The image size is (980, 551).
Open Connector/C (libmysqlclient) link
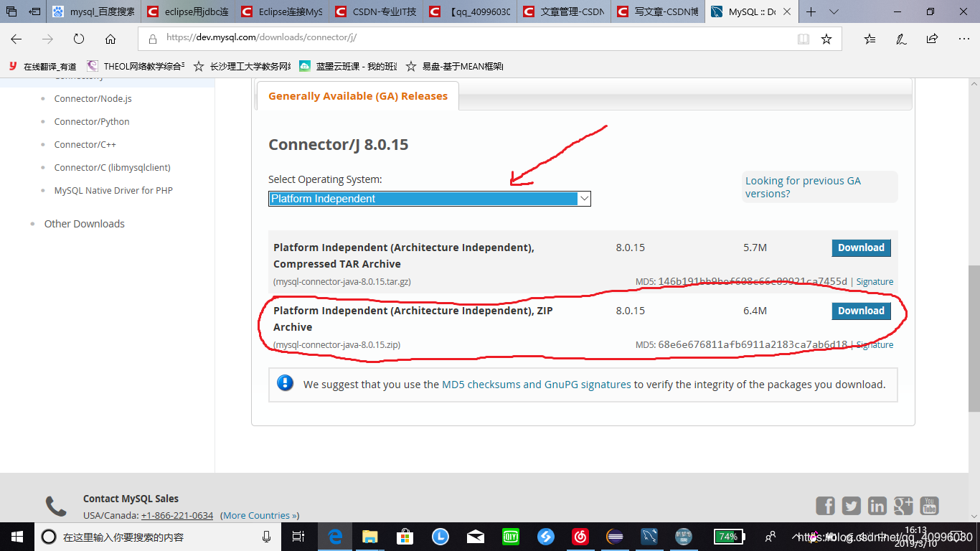click(x=112, y=167)
